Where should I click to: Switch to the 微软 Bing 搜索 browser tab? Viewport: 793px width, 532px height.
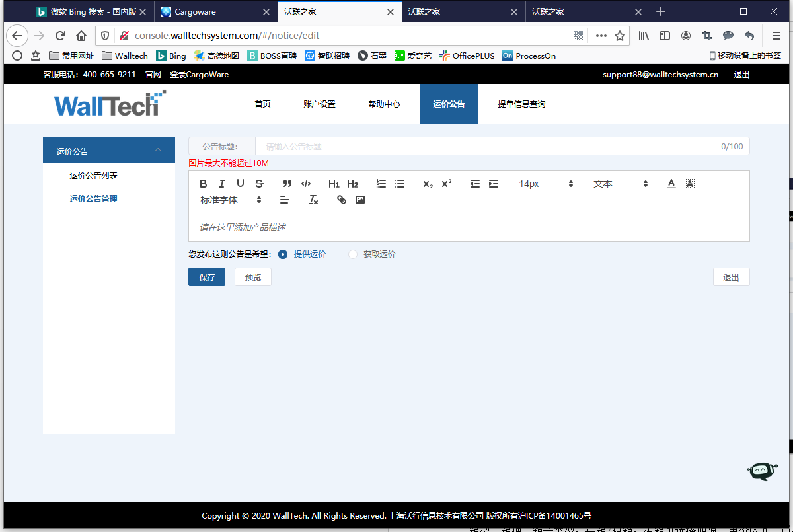coord(92,11)
